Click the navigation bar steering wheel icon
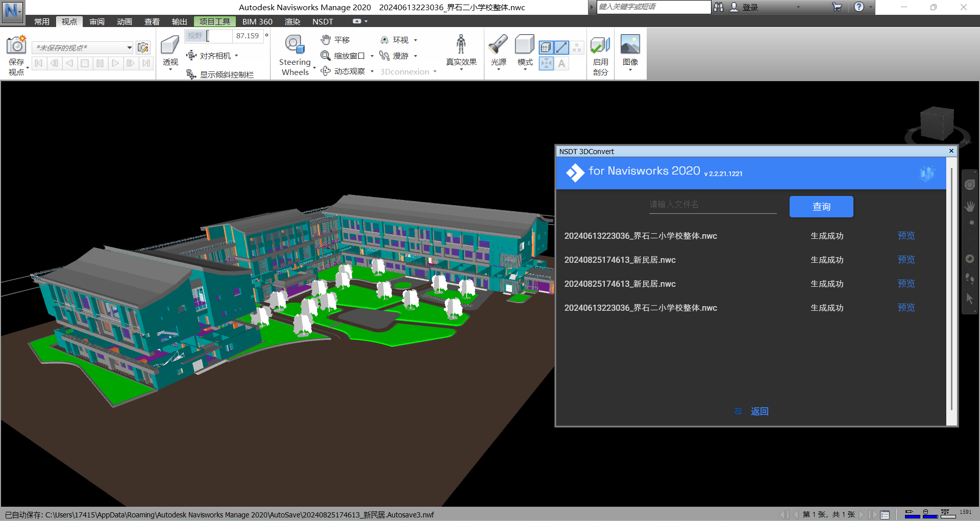Image resolution: width=980 pixels, height=521 pixels. [x=970, y=185]
